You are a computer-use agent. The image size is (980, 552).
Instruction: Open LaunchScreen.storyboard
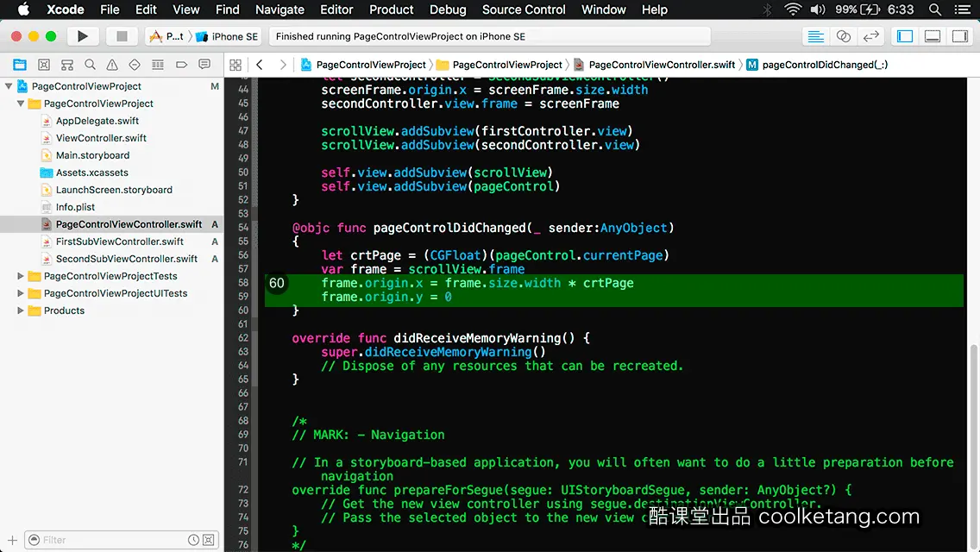114,190
